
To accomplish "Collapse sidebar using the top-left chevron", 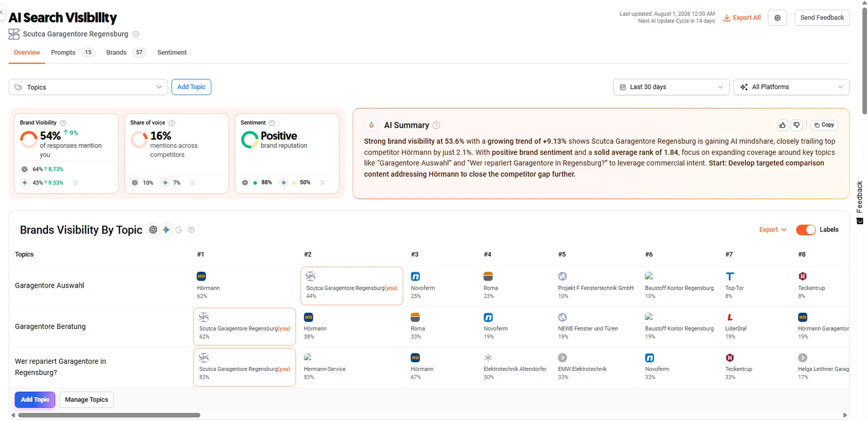I will click(2, 12).
